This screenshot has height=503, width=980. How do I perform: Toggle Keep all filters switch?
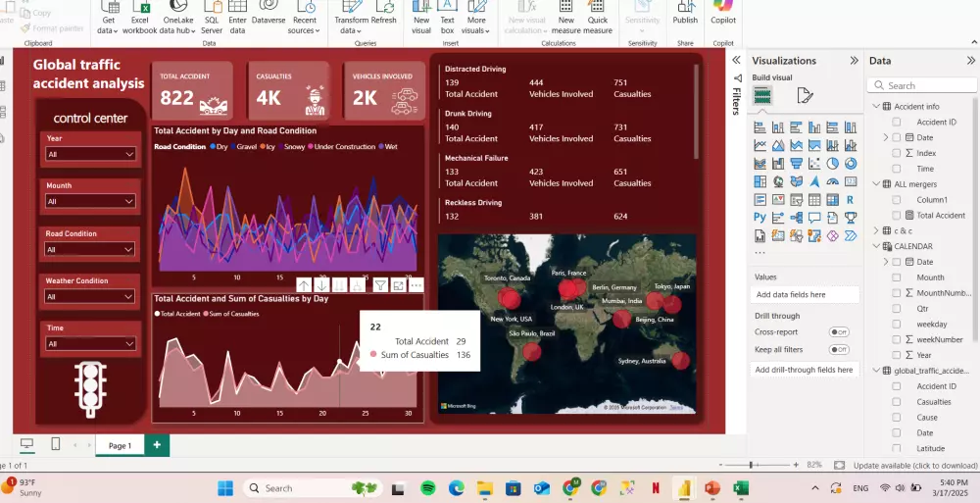coord(839,350)
